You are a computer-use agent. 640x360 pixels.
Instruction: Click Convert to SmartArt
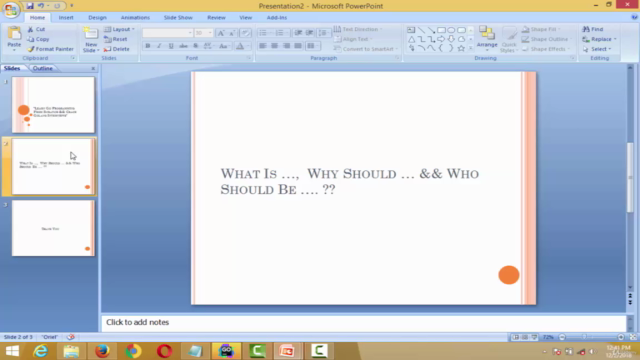[x=365, y=49]
